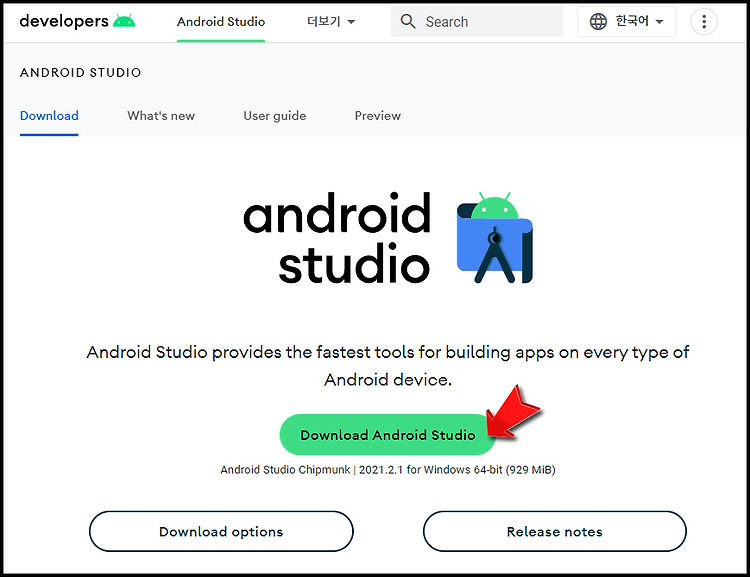Expand the 더보기 dropdown menu
The height and width of the screenshot is (577, 750).
tap(331, 22)
